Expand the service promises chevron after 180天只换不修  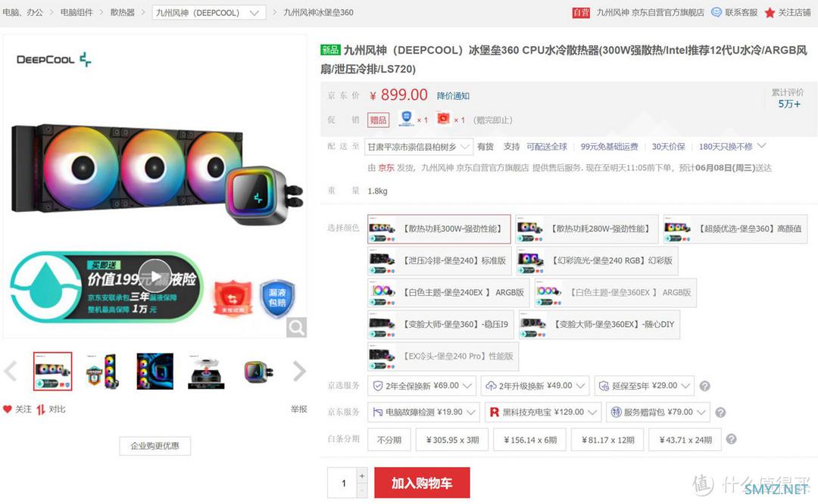762,146
